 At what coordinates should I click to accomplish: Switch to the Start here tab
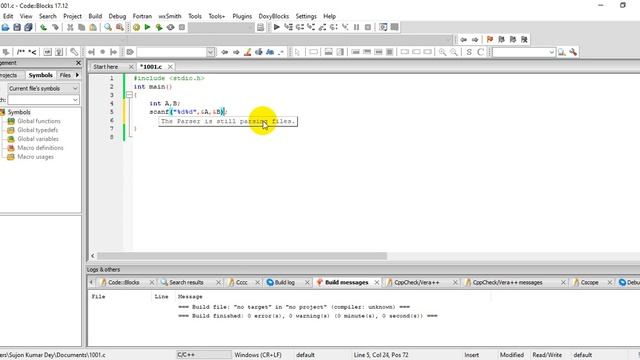tap(105, 67)
